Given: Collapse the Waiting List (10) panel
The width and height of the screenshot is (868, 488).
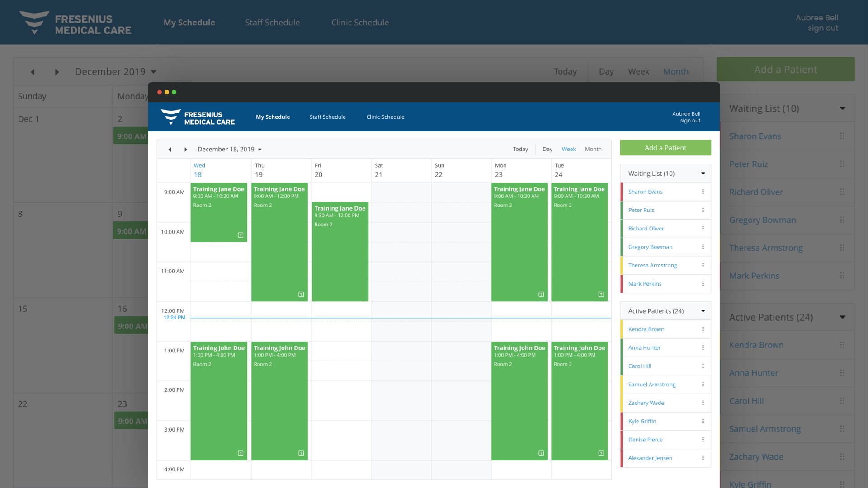Looking at the screenshot, I should coord(703,174).
